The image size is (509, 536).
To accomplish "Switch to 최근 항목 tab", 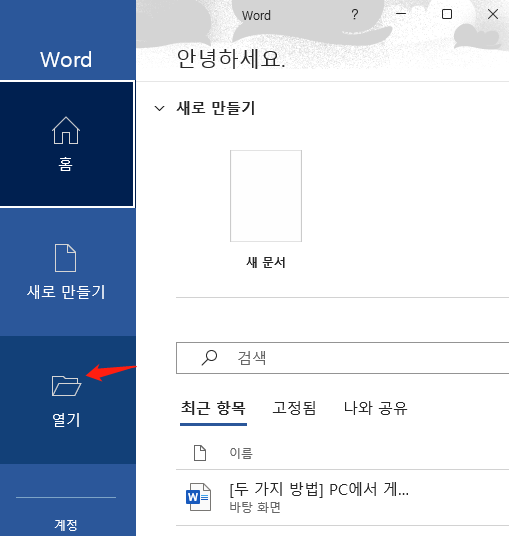I will 213,408.
